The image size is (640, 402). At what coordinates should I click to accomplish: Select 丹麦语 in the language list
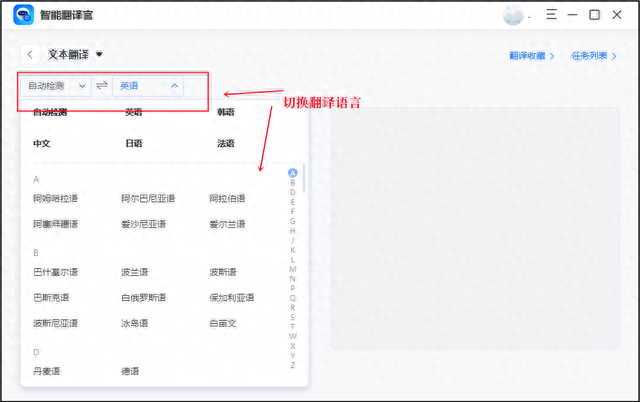tap(47, 371)
